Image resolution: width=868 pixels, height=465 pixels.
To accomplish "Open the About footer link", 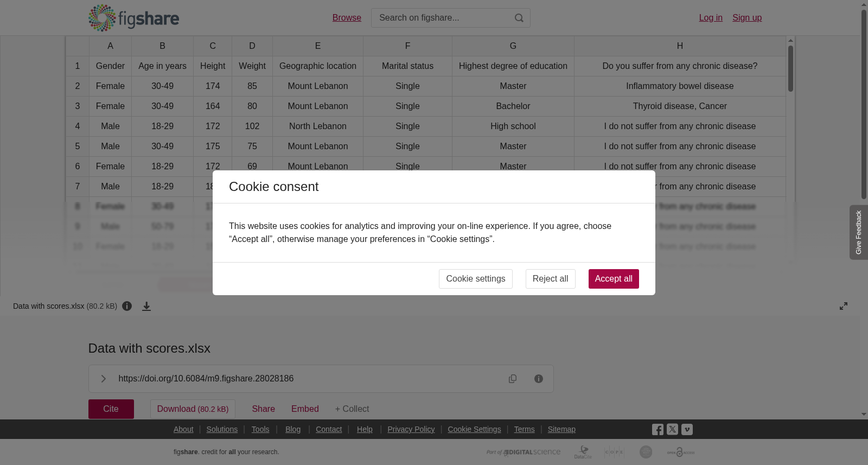I will (183, 429).
